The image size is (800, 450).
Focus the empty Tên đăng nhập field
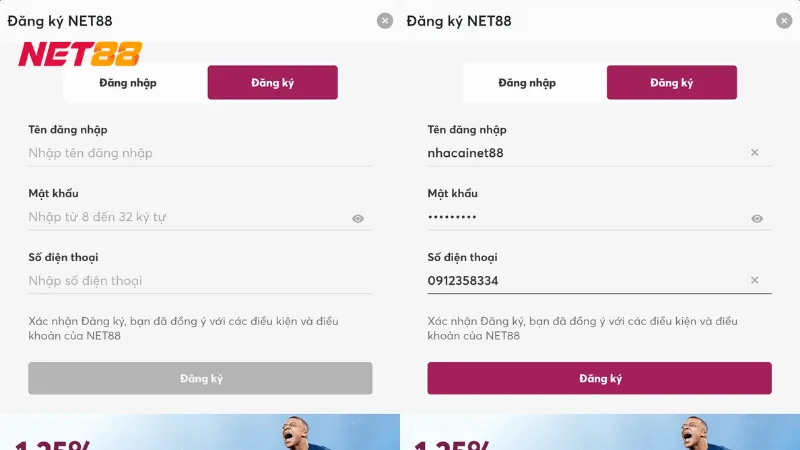pos(190,153)
